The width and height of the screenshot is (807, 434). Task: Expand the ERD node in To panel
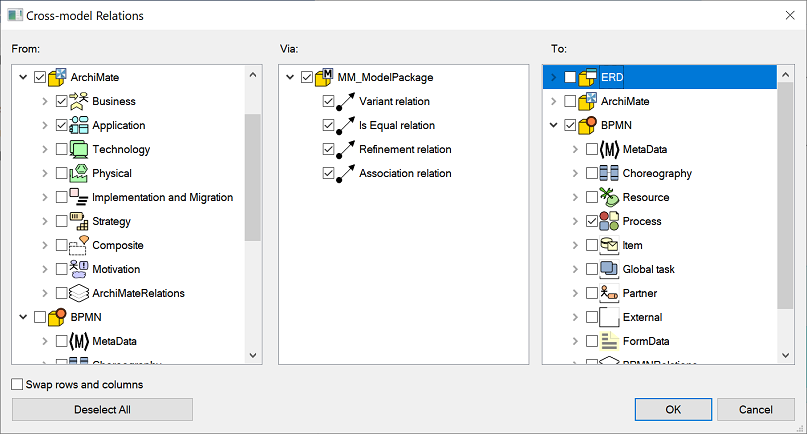tap(553, 77)
